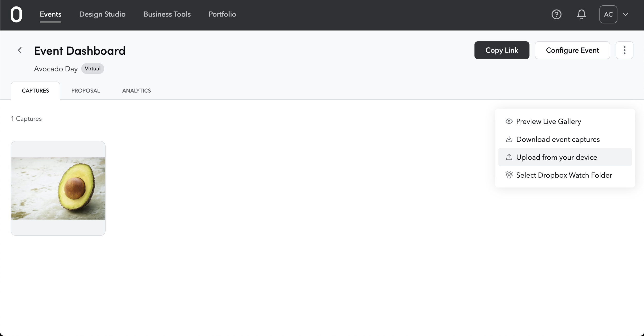
Task: Switch to the Captures tab
Action: [x=35, y=91]
